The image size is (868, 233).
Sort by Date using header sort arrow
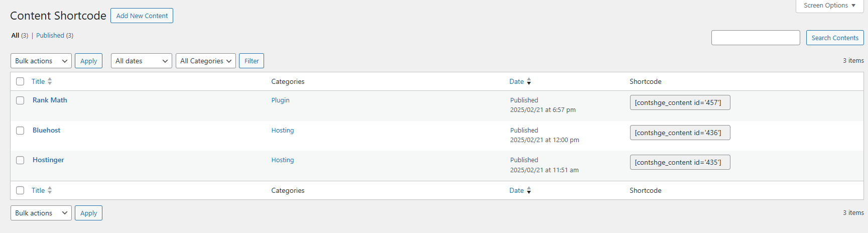[x=529, y=81]
